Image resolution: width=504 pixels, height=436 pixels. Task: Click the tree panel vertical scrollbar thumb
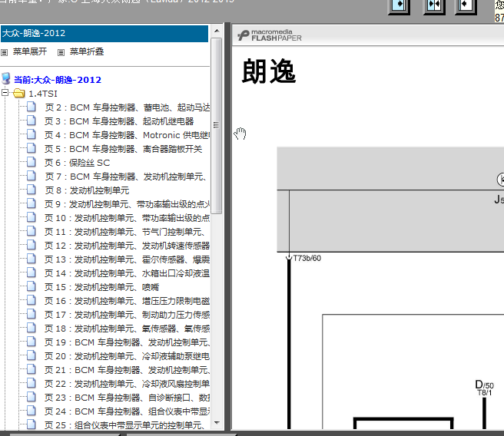click(x=217, y=126)
